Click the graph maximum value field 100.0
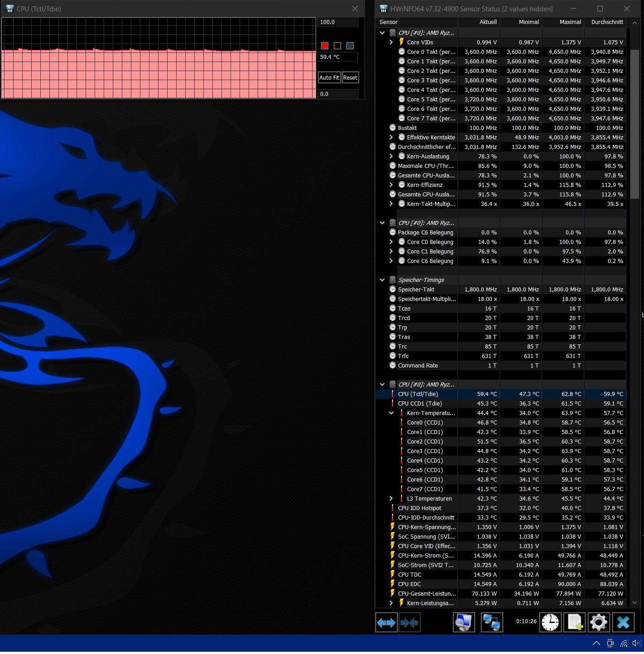 tap(338, 22)
